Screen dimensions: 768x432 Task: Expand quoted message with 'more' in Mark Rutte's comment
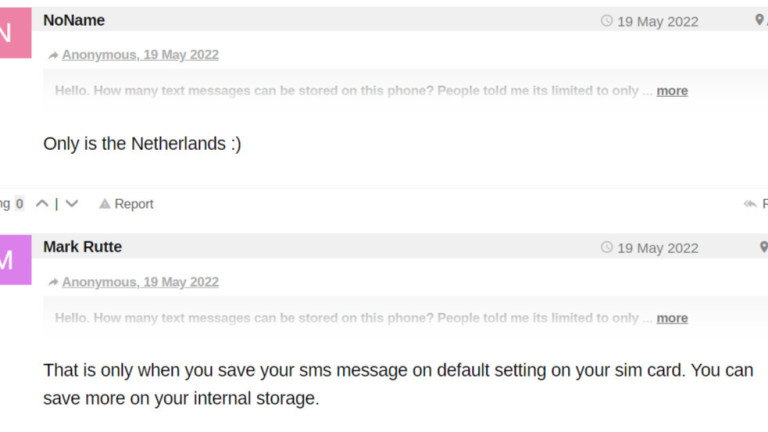pos(672,318)
